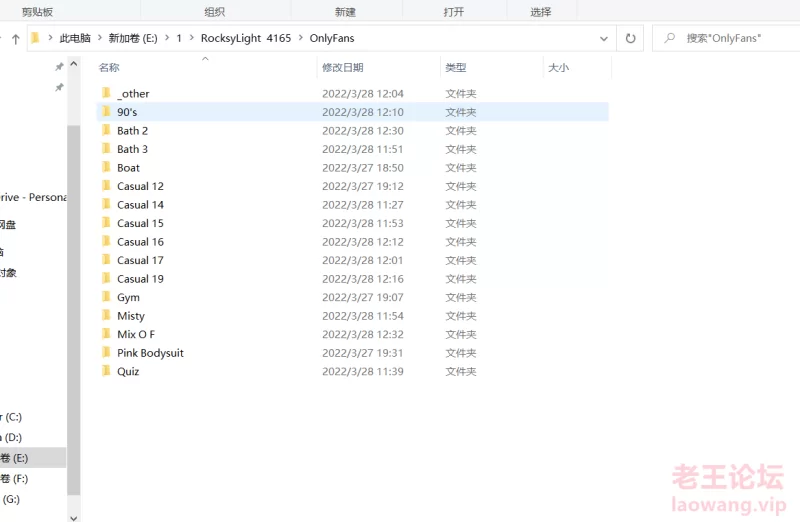The width and height of the screenshot is (800, 522).
Task: Click 文件夹 type of Quiz row
Action: (461, 371)
